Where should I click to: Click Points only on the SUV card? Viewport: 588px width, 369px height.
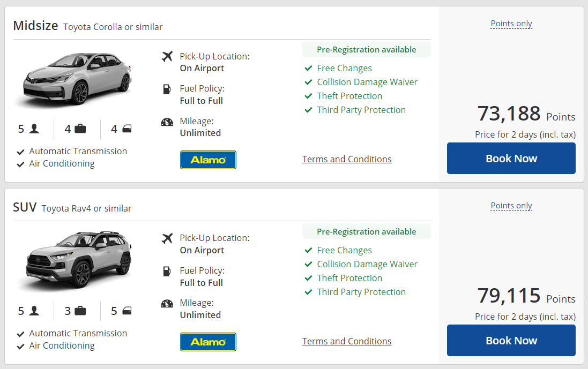(511, 206)
